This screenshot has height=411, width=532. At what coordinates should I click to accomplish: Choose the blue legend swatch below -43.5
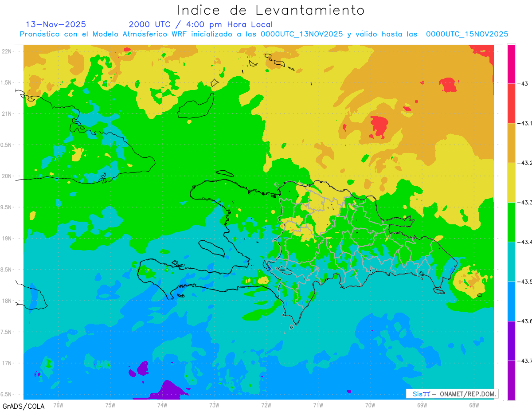511,301
